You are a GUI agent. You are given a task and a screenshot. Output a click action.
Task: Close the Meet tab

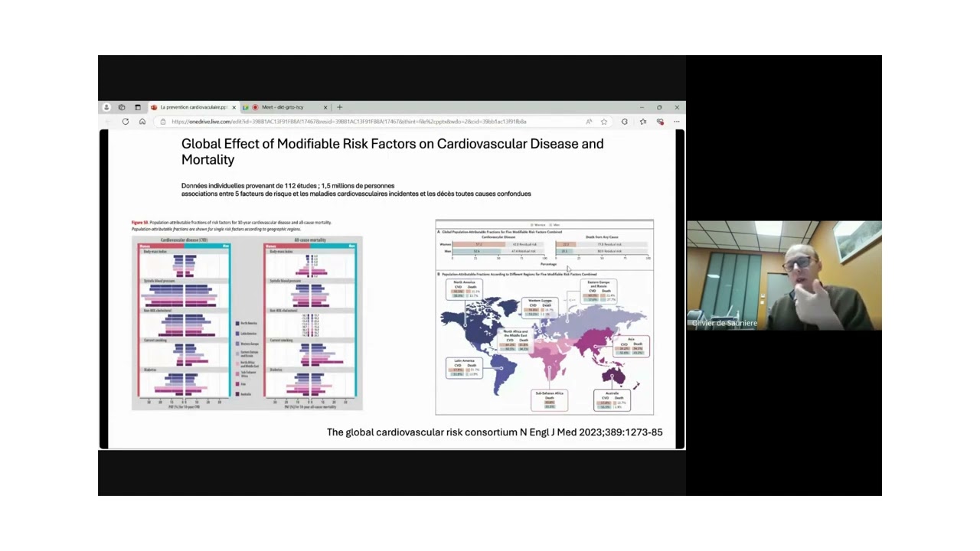tap(325, 107)
